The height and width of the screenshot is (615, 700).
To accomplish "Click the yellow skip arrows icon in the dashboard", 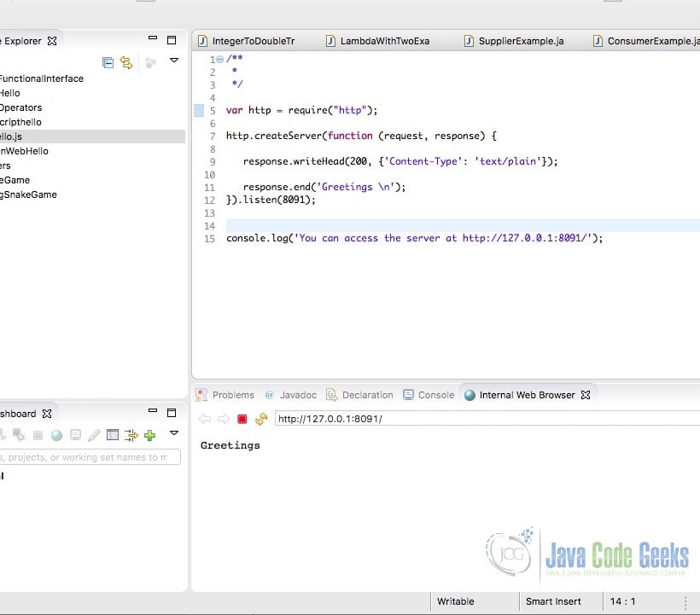I will [x=131, y=434].
